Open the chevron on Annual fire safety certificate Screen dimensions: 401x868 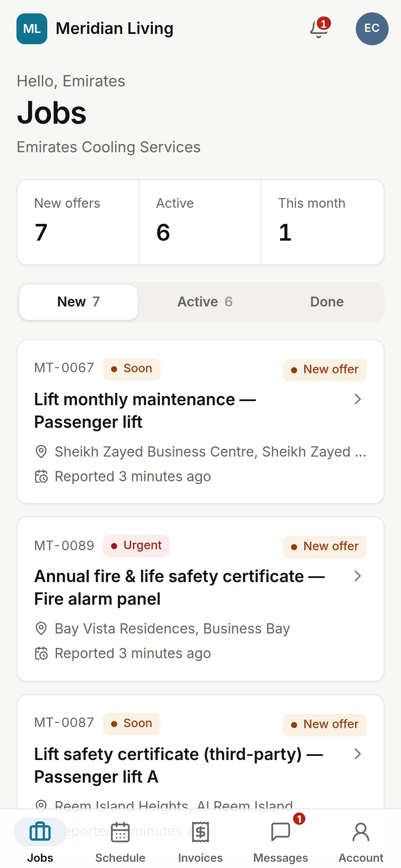click(358, 576)
